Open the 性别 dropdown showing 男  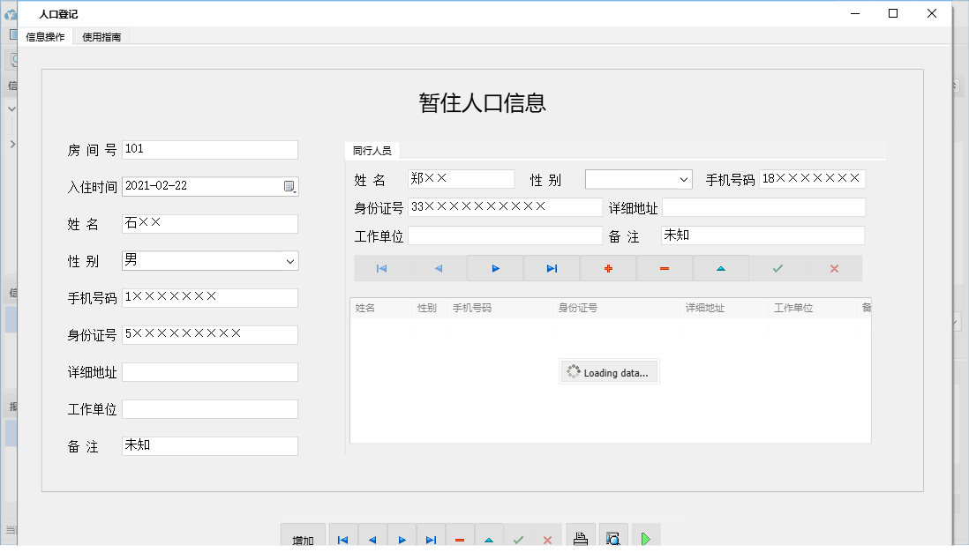coord(209,260)
